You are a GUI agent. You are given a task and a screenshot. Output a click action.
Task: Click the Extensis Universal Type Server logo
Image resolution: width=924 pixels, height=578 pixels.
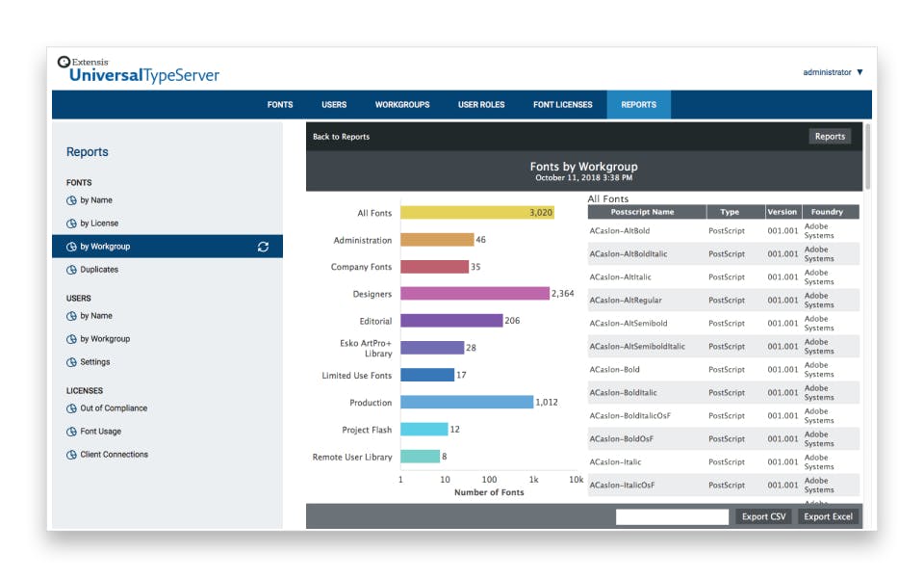click(x=139, y=70)
